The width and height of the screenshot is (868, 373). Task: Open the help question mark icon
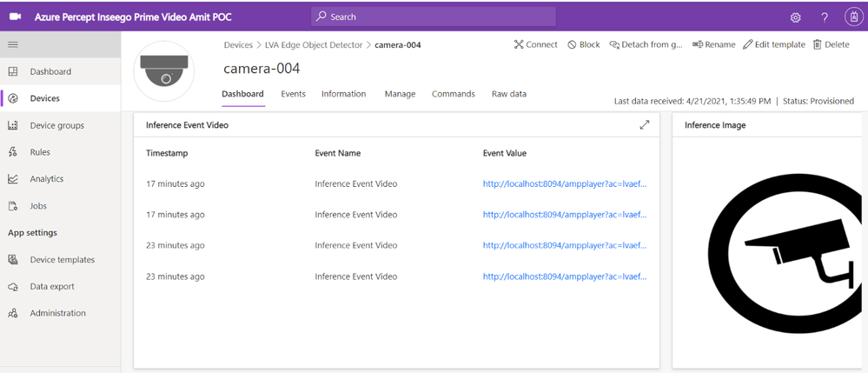825,17
